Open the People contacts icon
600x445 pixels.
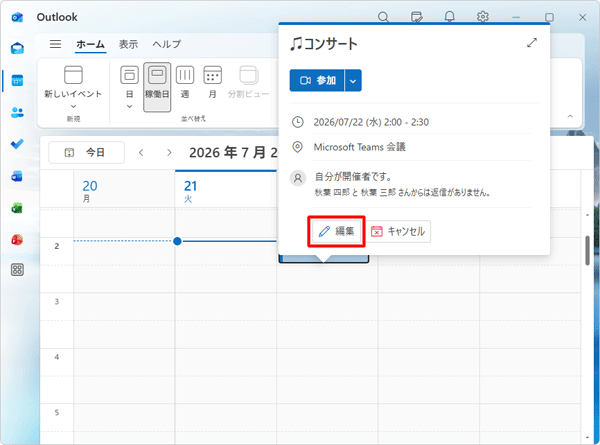point(17,112)
